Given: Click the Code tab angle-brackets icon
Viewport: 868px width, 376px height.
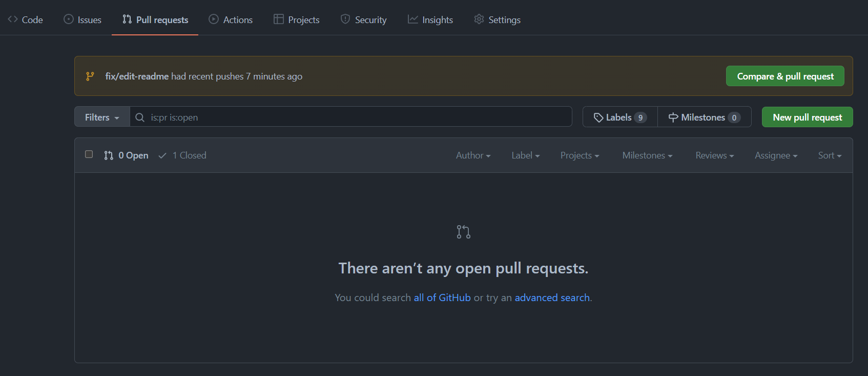Looking at the screenshot, I should click(13, 19).
